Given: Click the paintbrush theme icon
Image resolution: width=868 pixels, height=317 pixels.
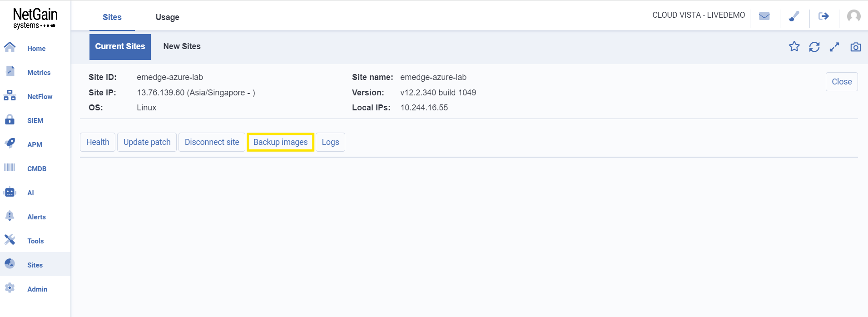Looking at the screenshot, I should pyautogui.click(x=794, y=16).
